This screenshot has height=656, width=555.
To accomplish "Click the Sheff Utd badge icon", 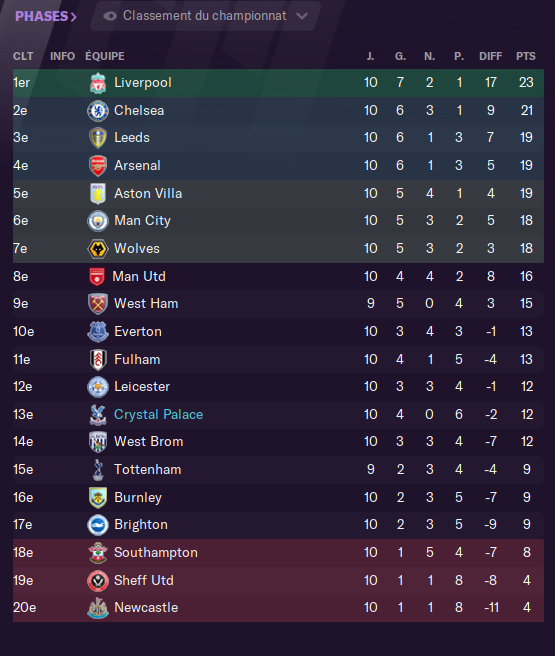I will 98,581.
